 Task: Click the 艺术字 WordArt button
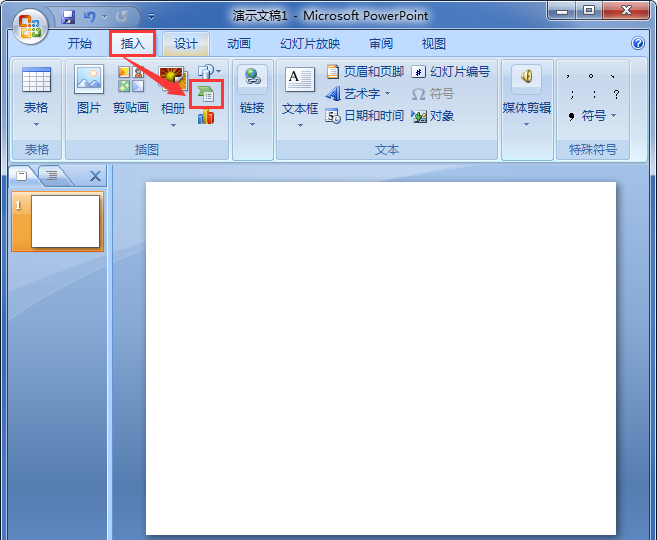click(x=353, y=94)
